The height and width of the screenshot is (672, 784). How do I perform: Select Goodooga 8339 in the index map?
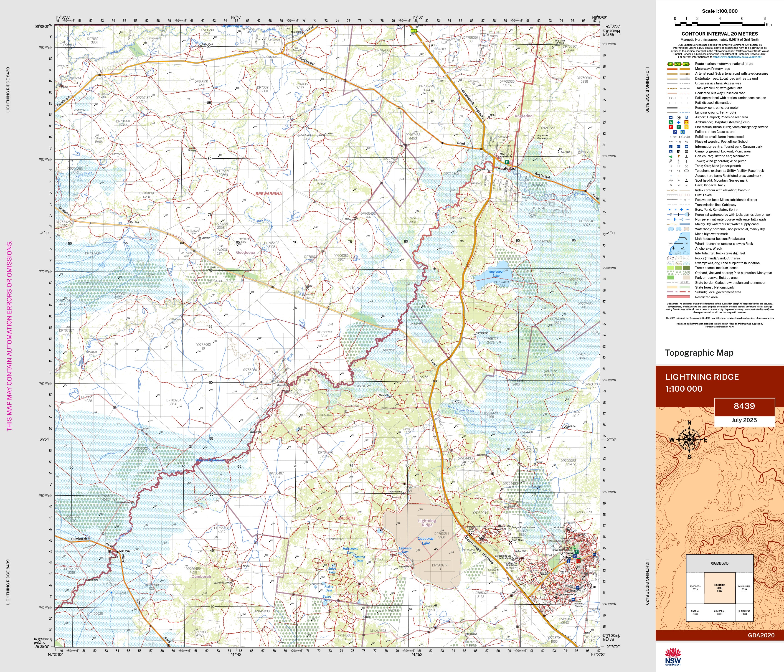(x=695, y=588)
